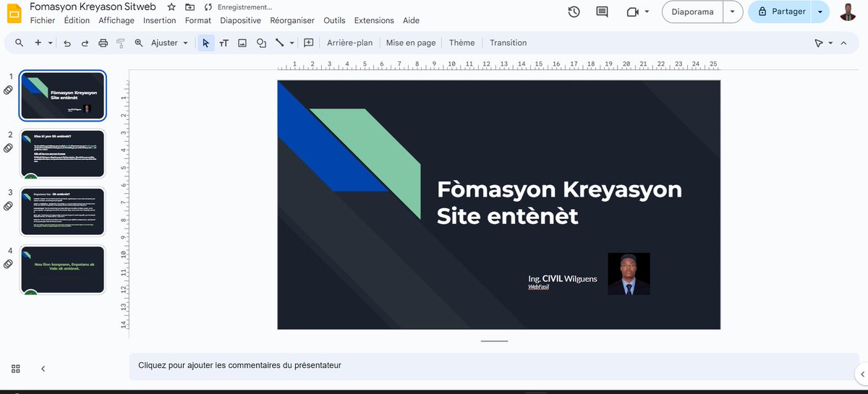Open the Diapositive menu
This screenshot has width=868, height=394.
click(x=241, y=20)
